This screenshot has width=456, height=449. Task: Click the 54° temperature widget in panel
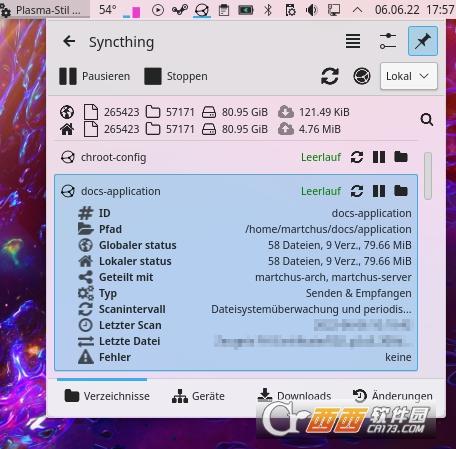(108, 10)
